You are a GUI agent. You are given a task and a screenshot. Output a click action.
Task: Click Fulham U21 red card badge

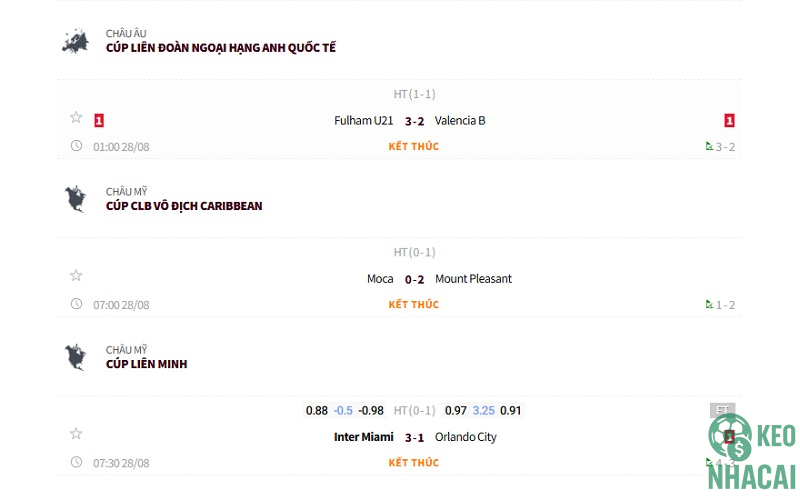coord(99,121)
